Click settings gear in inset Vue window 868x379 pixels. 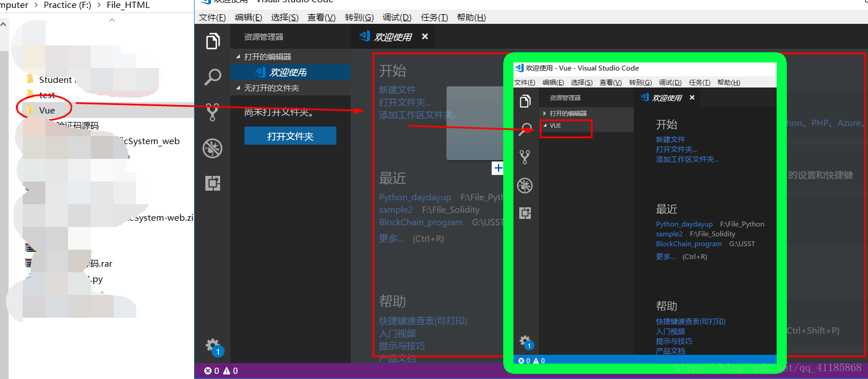[525, 342]
